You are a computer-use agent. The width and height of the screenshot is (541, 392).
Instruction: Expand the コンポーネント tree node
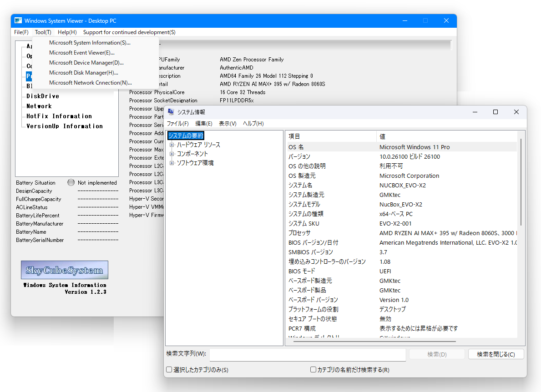pos(171,154)
